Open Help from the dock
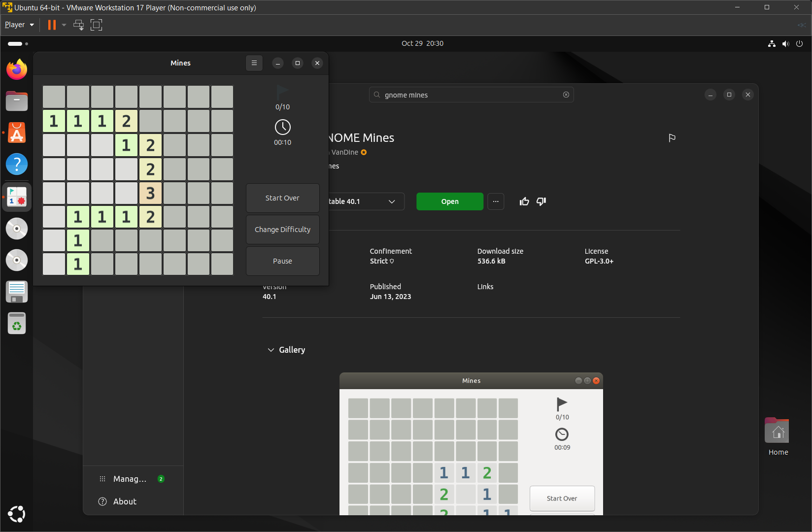This screenshot has width=812, height=532. point(17,164)
